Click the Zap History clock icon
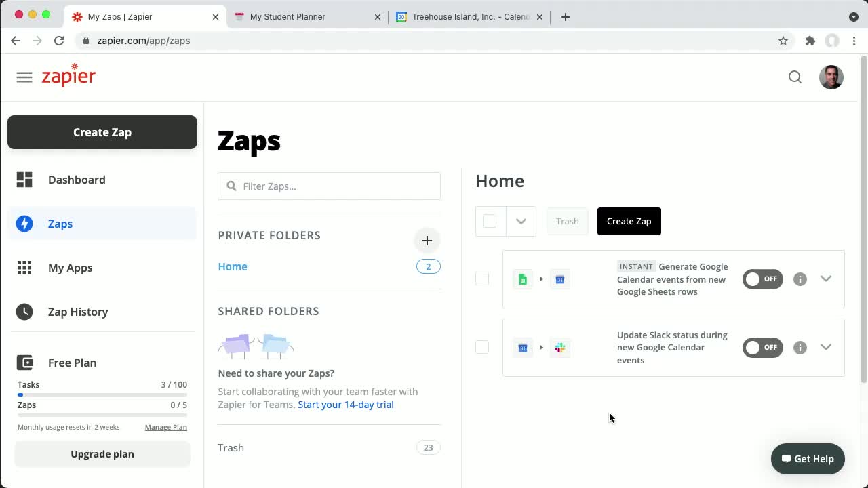The width and height of the screenshot is (868, 488). [24, 312]
